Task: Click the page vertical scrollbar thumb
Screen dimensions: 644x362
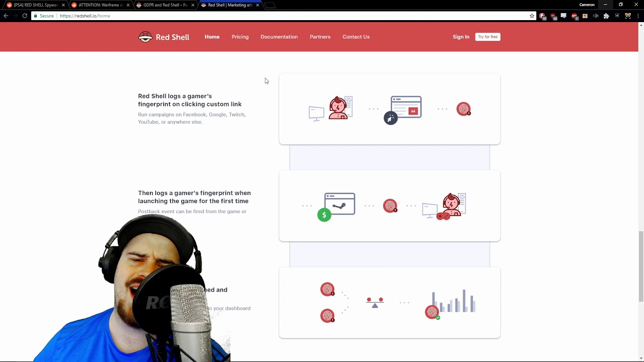Action: pyautogui.click(x=641, y=266)
